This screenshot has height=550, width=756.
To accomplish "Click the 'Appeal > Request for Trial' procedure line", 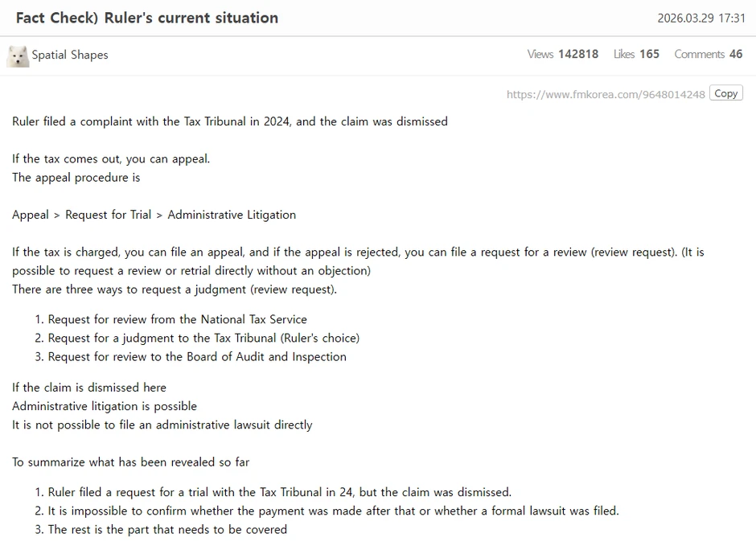I will tap(154, 215).
